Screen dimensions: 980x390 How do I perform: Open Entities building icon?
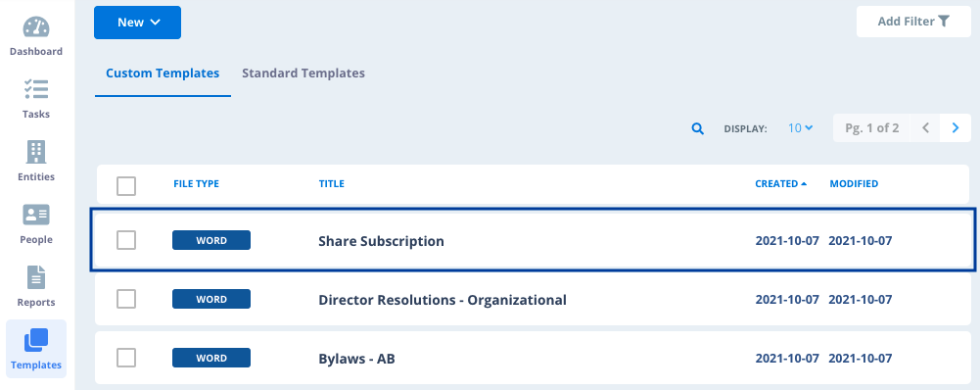(x=36, y=152)
